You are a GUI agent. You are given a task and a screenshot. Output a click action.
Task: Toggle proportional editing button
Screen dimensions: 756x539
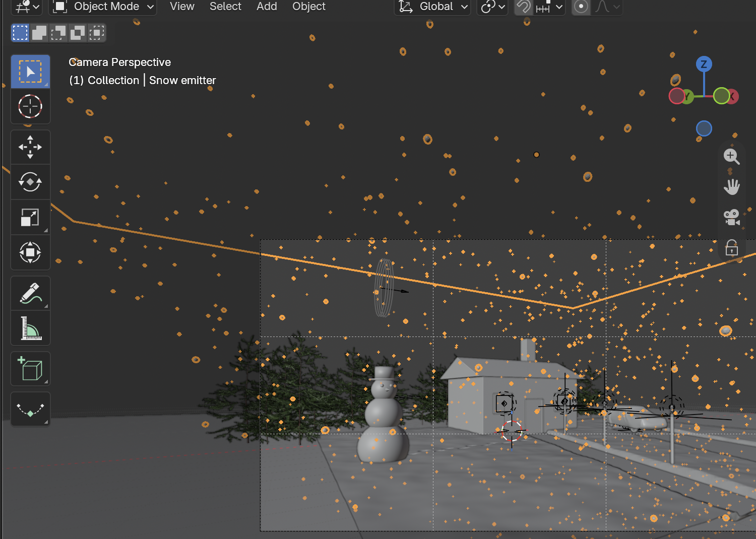[x=581, y=7]
